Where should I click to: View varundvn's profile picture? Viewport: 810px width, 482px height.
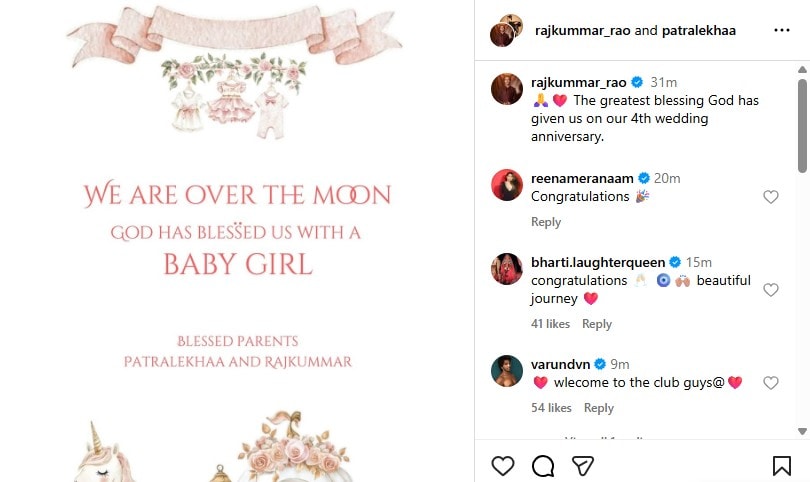507,371
